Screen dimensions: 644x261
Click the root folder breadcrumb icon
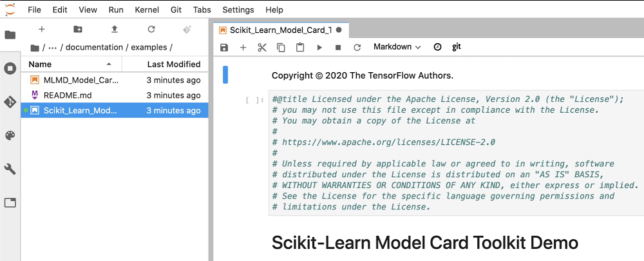[35, 48]
